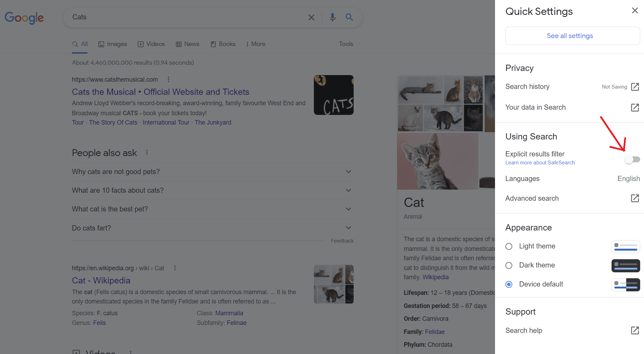Select the Light theme radio button
The height and width of the screenshot is (354, 644).
click(508, 246)
